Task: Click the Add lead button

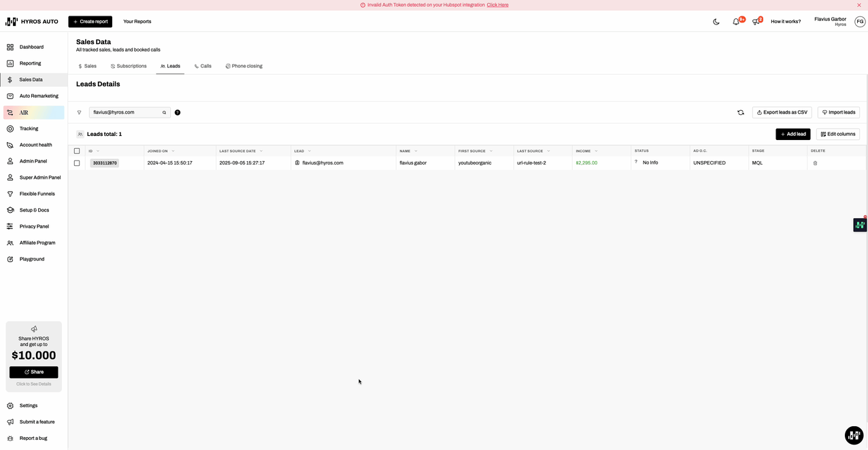Action: tap(792, 134)
